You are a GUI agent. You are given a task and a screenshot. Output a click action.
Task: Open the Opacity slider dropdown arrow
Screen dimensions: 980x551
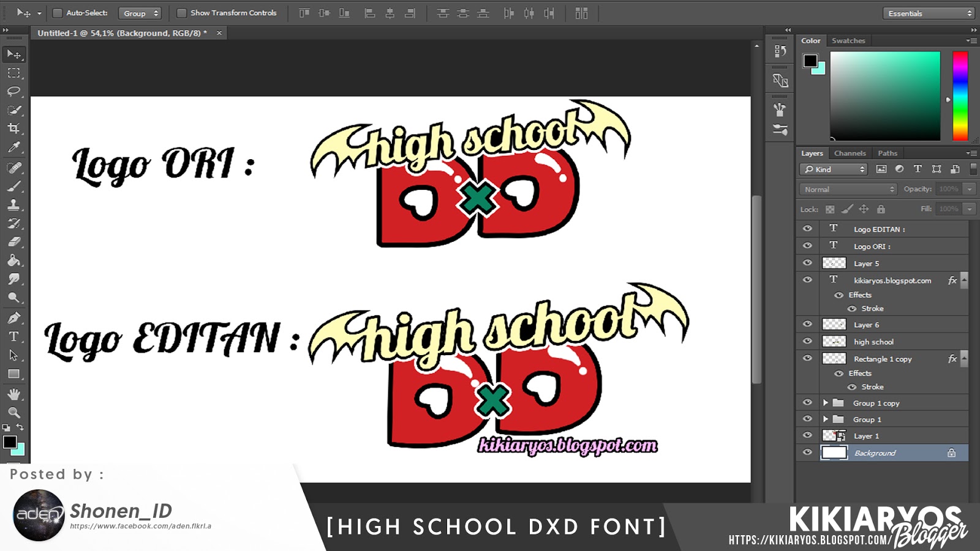click(970, 189)
